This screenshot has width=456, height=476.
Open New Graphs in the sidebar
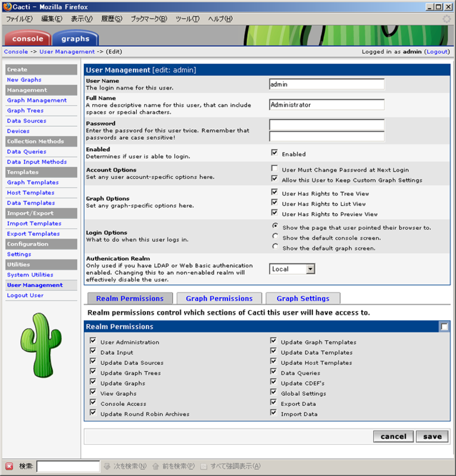pos(24,80)
